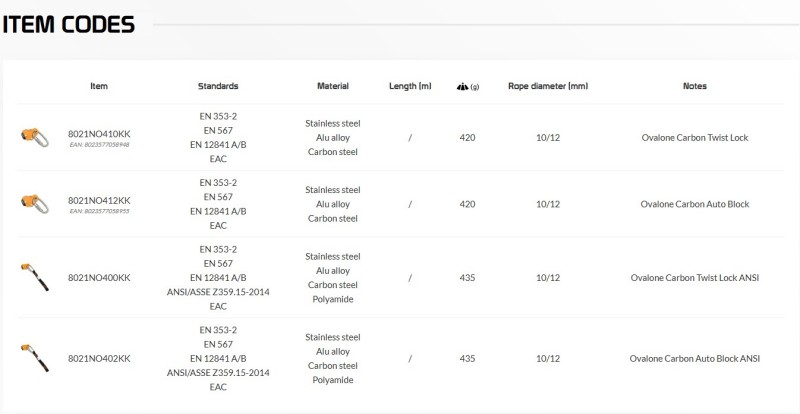800x414 pixels.
Task: Select item code 8021NO412KK
Action: 99,200
